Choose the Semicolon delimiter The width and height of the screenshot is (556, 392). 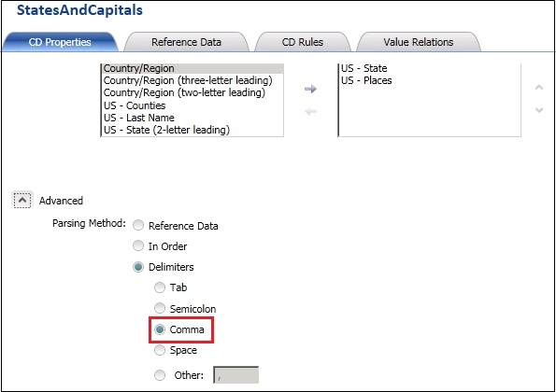160,308
